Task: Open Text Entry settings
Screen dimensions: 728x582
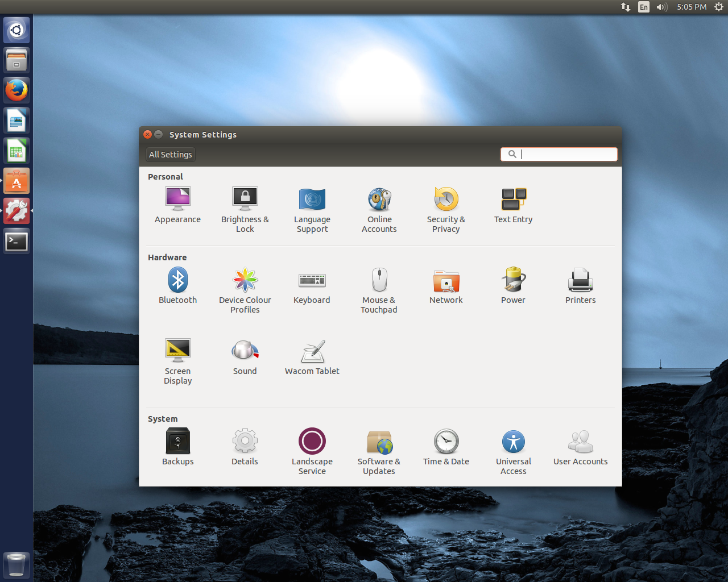Action: [514, 205]
